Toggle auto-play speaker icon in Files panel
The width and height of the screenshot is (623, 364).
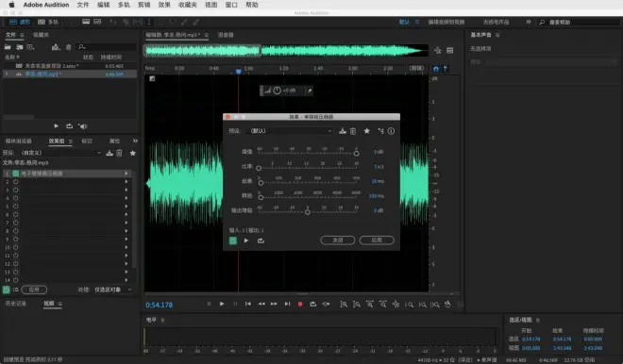click(x=83, y=125)
